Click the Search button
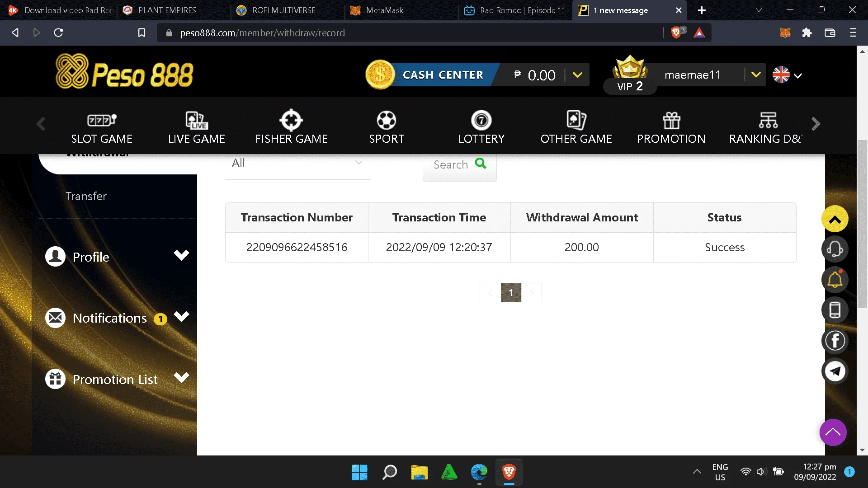This screenshot has width=868, height=488. 459,165
